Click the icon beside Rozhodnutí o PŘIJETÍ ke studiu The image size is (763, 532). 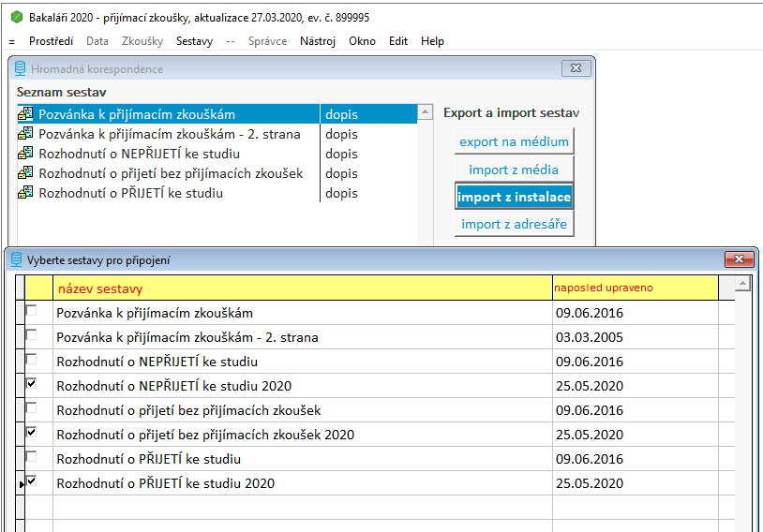[26, 193]
